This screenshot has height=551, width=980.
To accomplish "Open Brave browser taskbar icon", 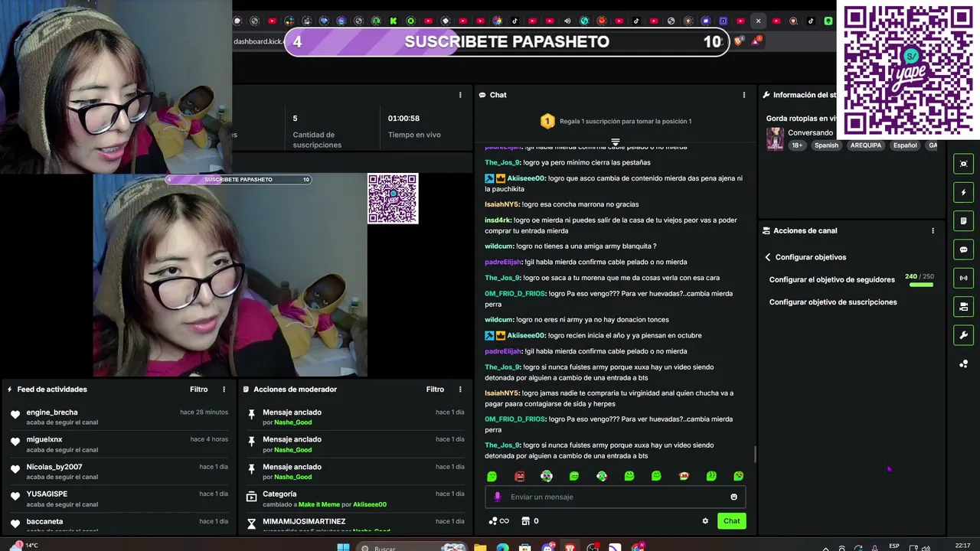I will 570,547.
